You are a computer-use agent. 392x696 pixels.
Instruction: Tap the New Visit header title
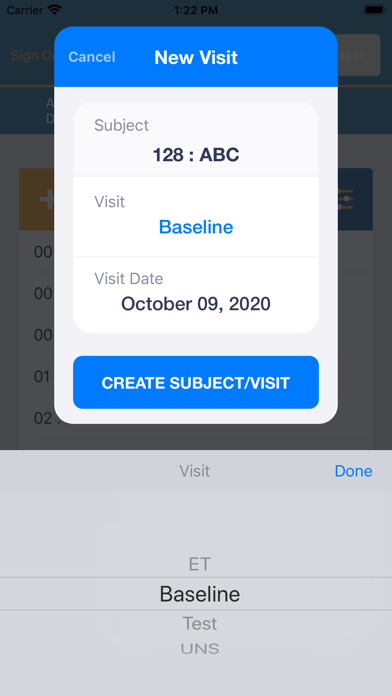196,57
